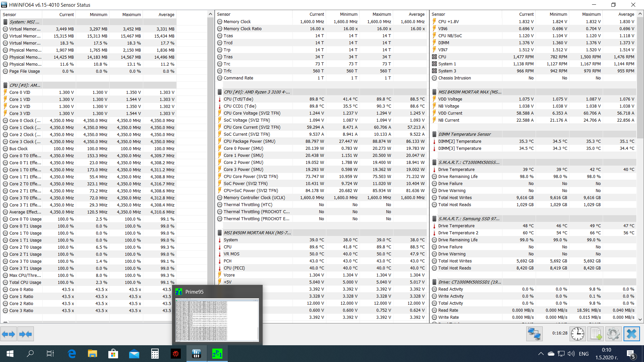This screenshot has height=362, width=644.
Task: Open taskbar Search
Action: coord(30,354)
